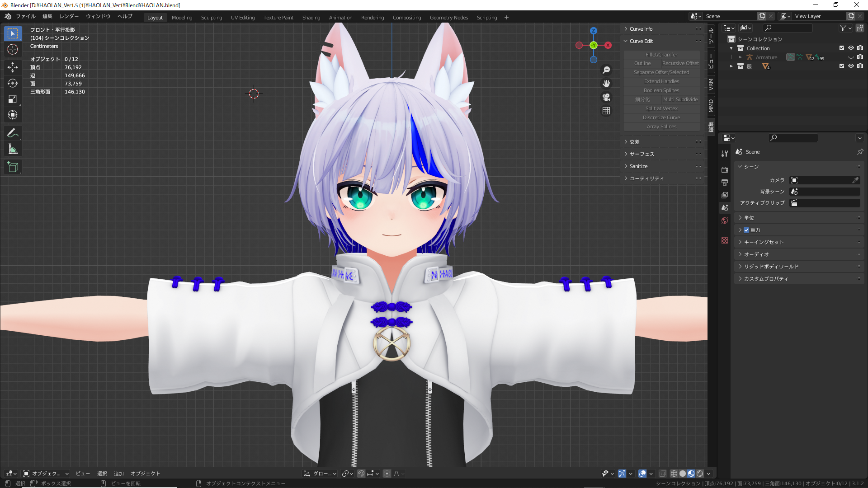Open the レンダー menu
This screenshot has width=868, height=488.
(69, 16)
